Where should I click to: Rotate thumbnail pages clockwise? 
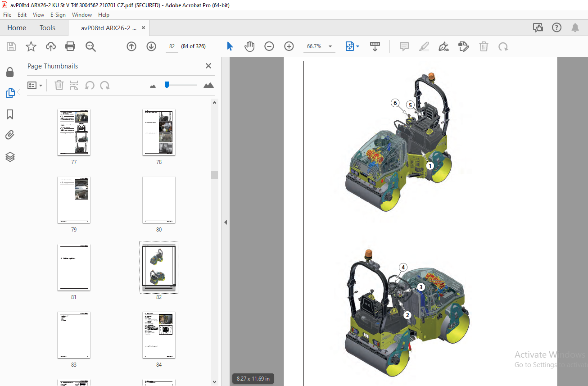pyautogui.click(x=105, y=85)
